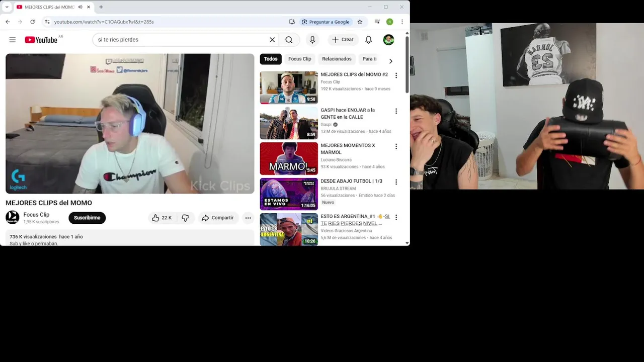
Task: Start voice search with the microphone
Action: 312,40
